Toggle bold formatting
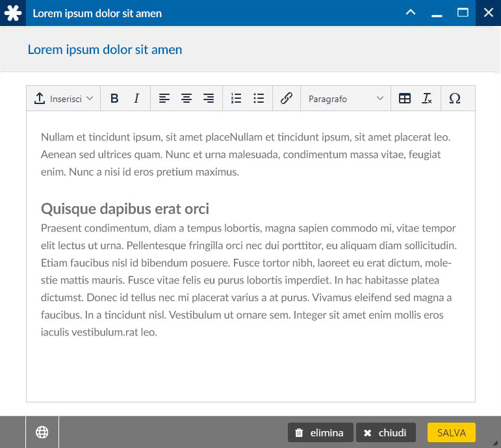Image resolution: width=501 pixels, height=448 pixels. (114, 98)
